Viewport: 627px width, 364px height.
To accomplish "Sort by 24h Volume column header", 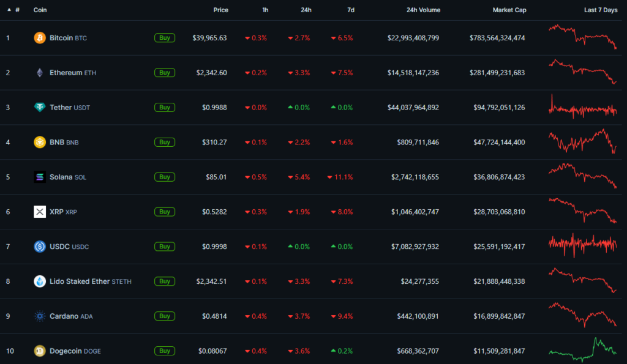I will coord(423,10).
